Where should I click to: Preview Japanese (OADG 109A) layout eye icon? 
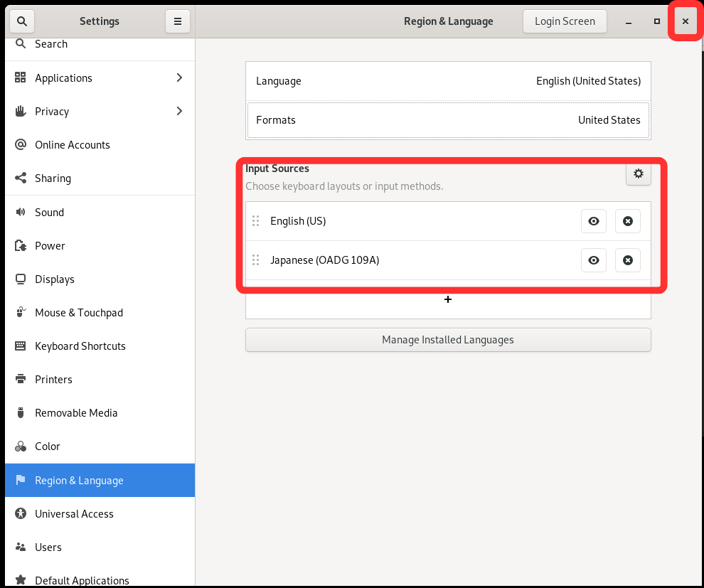[594, 260]
